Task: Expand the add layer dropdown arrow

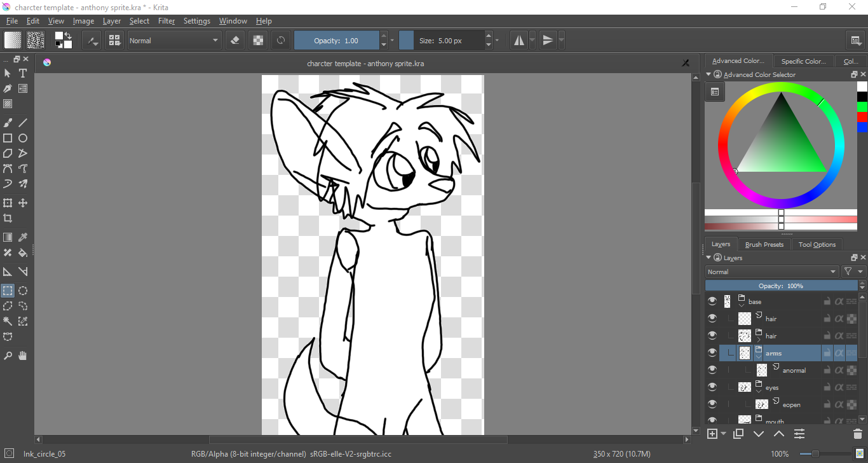Action: coord(724,434)
